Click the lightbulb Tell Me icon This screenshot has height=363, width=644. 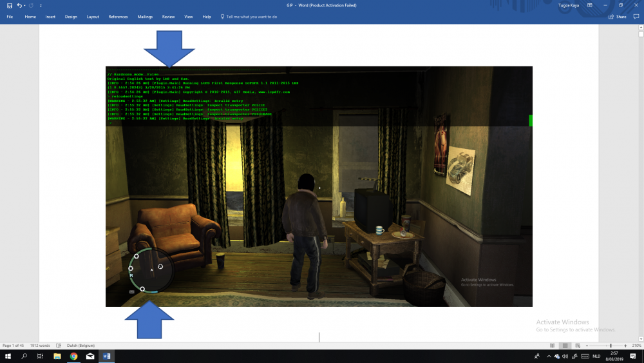(222, 17)
